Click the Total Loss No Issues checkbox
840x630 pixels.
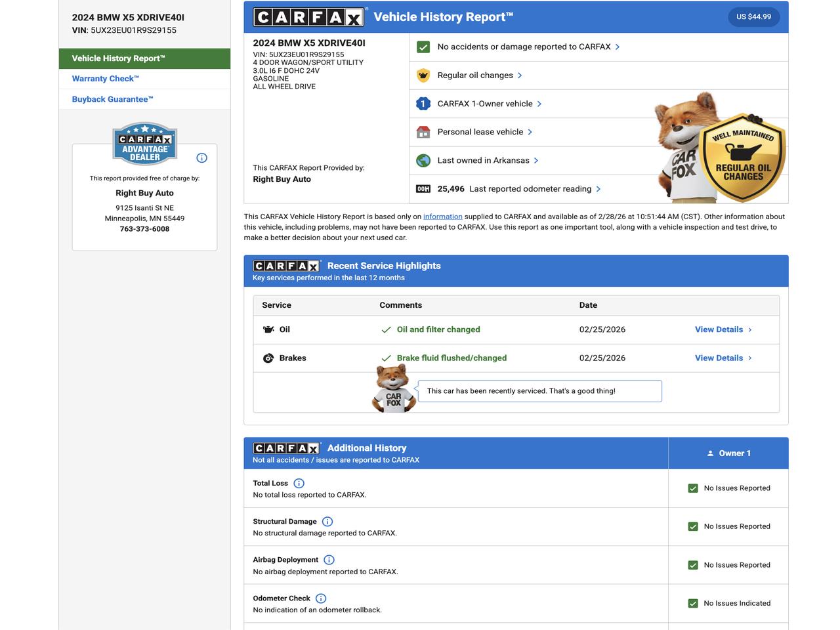coord(693,488)
